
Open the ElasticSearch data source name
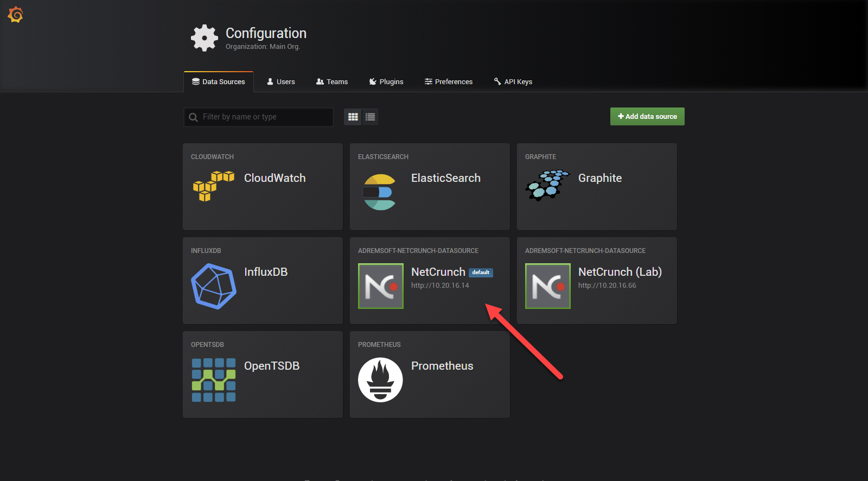tap(446, 178)
